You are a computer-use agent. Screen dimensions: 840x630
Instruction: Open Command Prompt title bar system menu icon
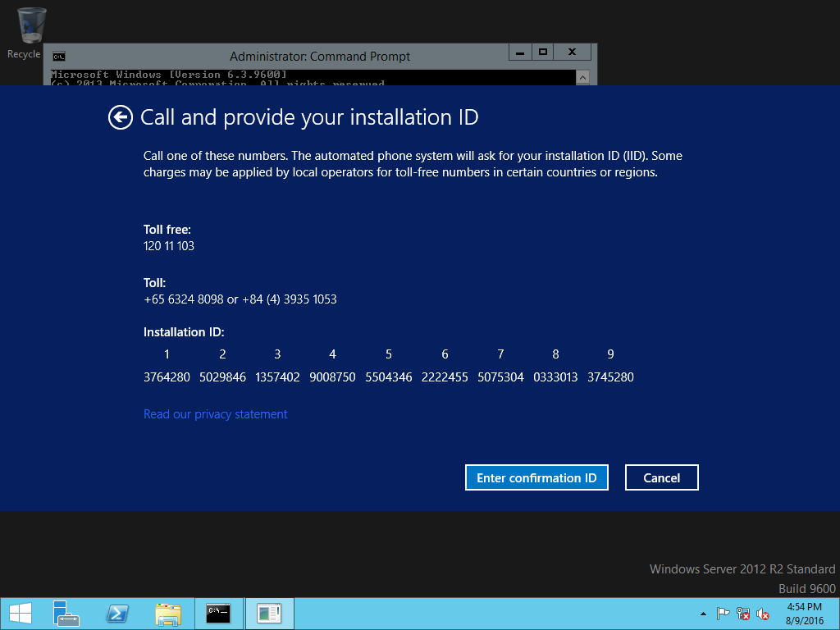click(x=58, y=57)
